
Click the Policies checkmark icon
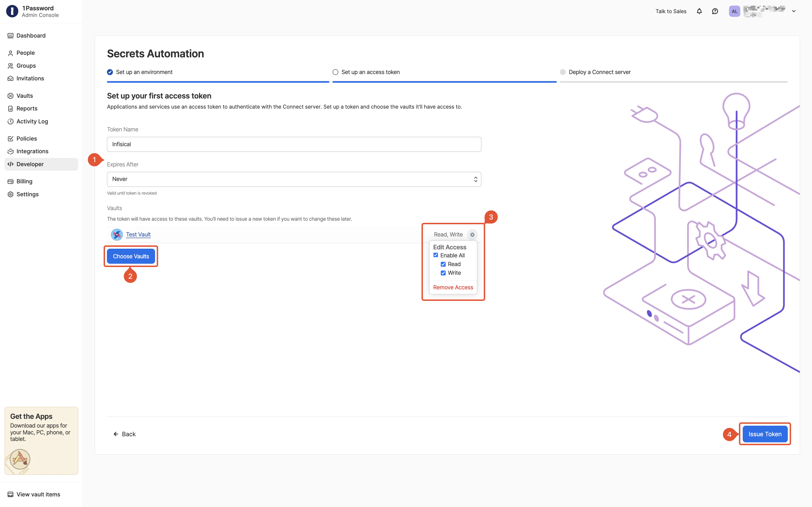10,138
